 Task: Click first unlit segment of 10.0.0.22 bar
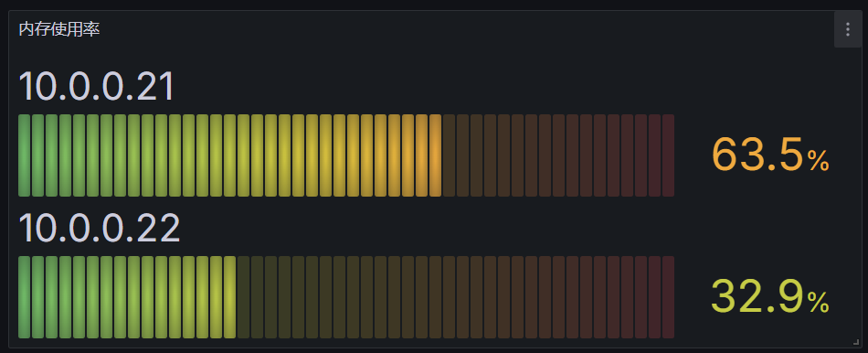coord(244,297)
